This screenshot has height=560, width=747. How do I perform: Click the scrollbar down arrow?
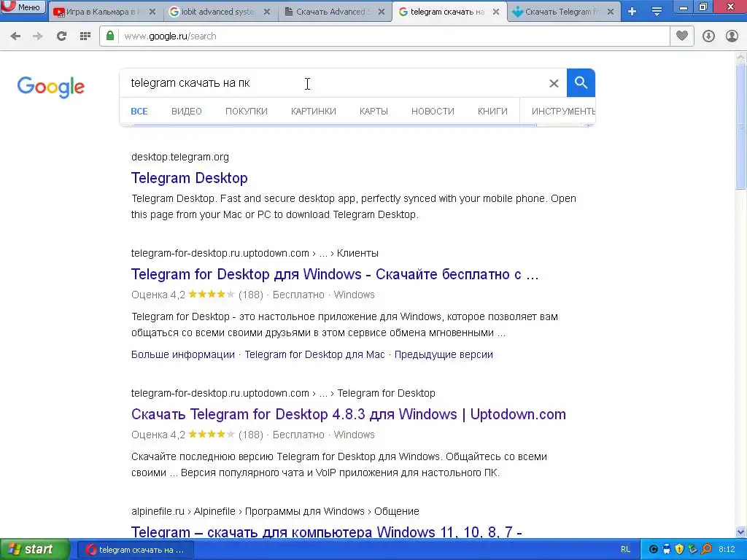pyautogui.click(x=741, y=532)
